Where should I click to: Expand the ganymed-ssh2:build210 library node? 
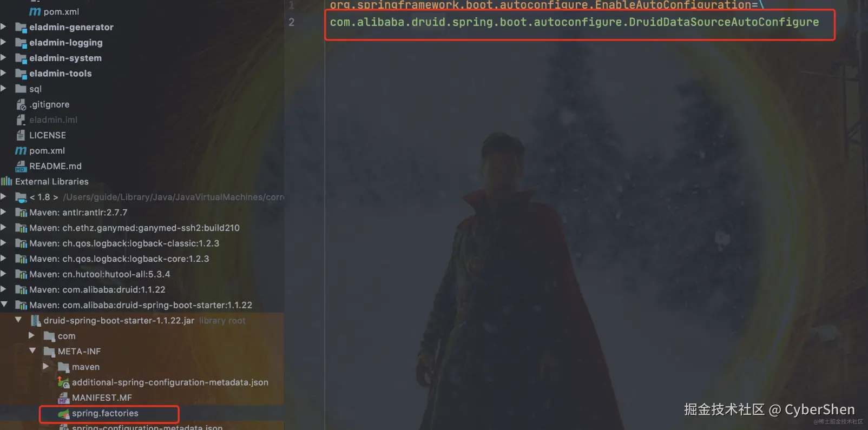4,228
